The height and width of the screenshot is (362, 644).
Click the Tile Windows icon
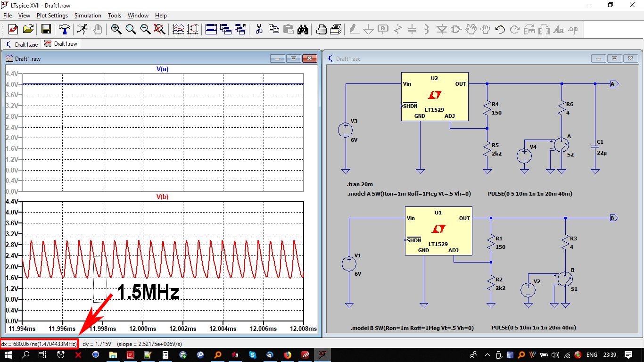point(211,30)
